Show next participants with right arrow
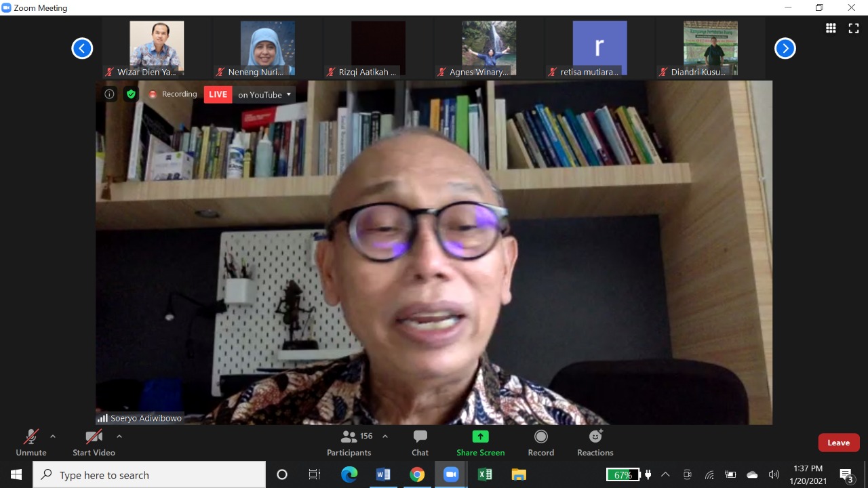868x488 pixels. coord(785,48)
